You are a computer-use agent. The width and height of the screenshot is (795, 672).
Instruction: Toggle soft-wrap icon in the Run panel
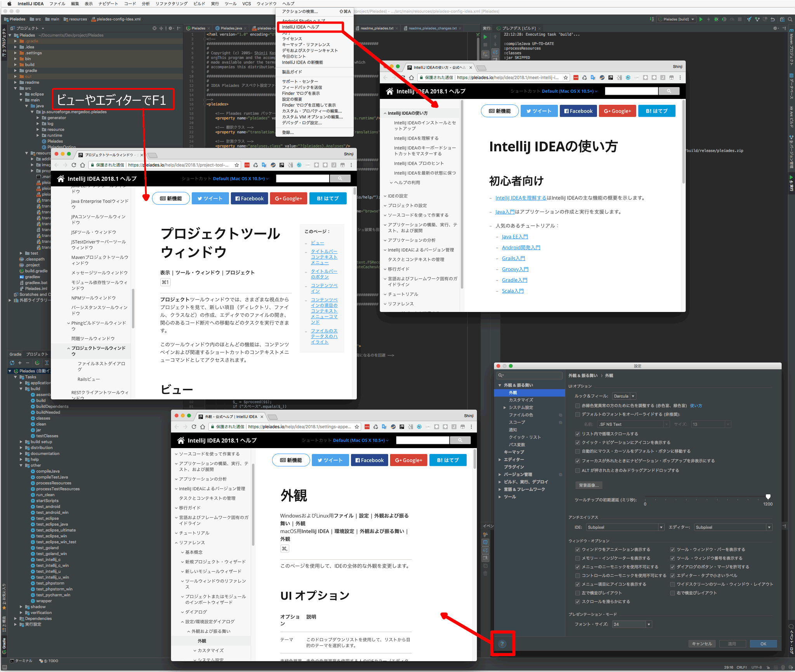pos(495,52)
